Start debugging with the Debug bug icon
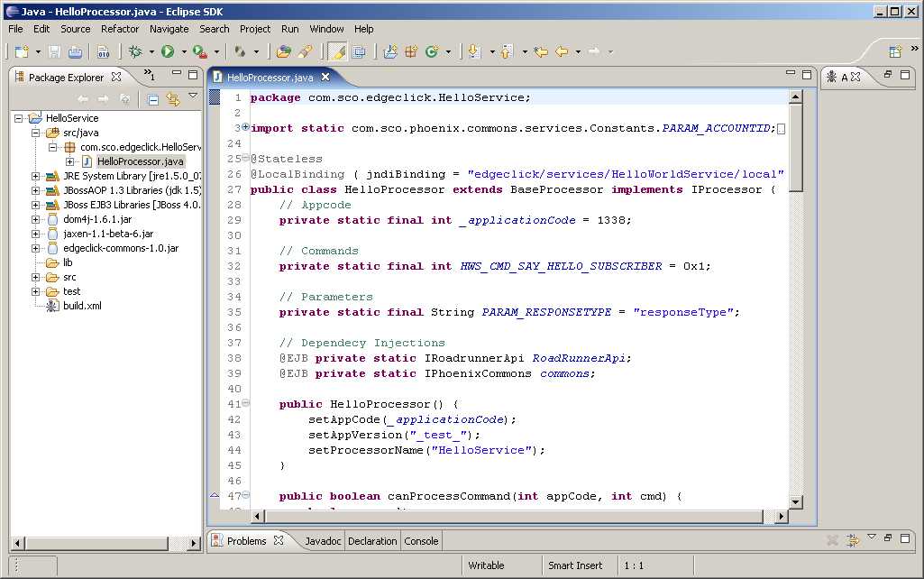The image size is (924, 579). click(x=135, y=52)
